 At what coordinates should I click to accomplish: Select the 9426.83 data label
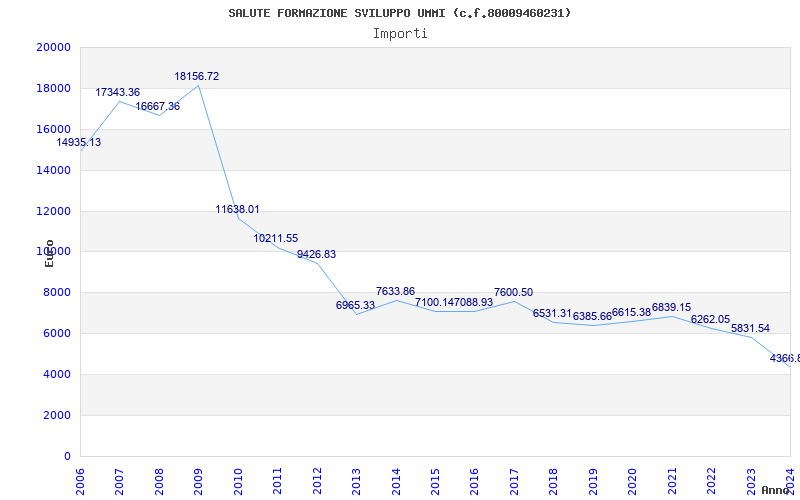(316, 254)
